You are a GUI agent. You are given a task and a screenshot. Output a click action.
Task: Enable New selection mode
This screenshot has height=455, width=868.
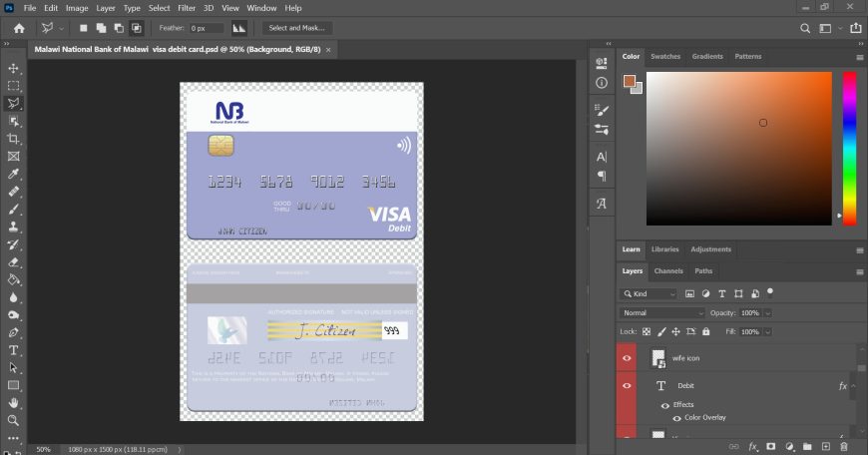click(x=83, y=28)
